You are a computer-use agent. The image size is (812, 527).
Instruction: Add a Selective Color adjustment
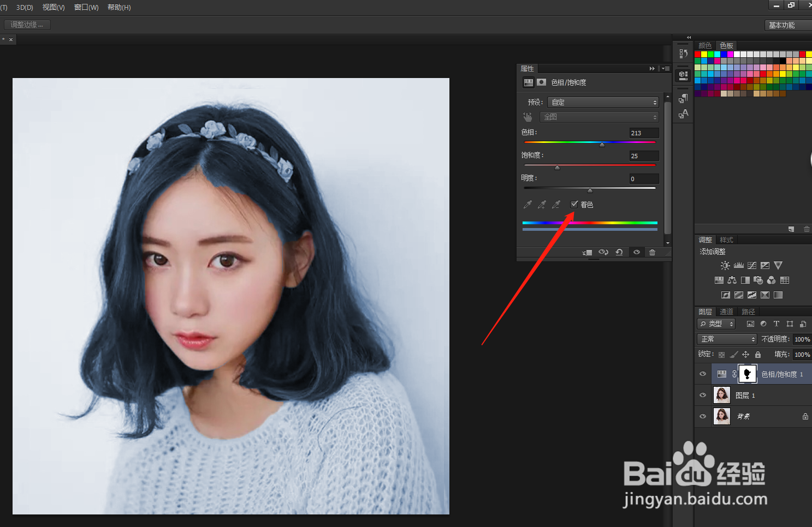click(765, 295)
